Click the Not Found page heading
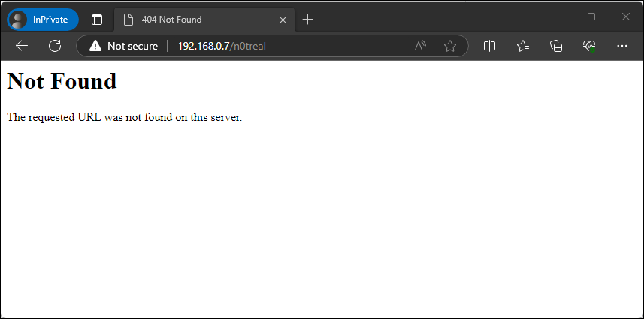The image size is (644, 319). (x=62, y=80)
